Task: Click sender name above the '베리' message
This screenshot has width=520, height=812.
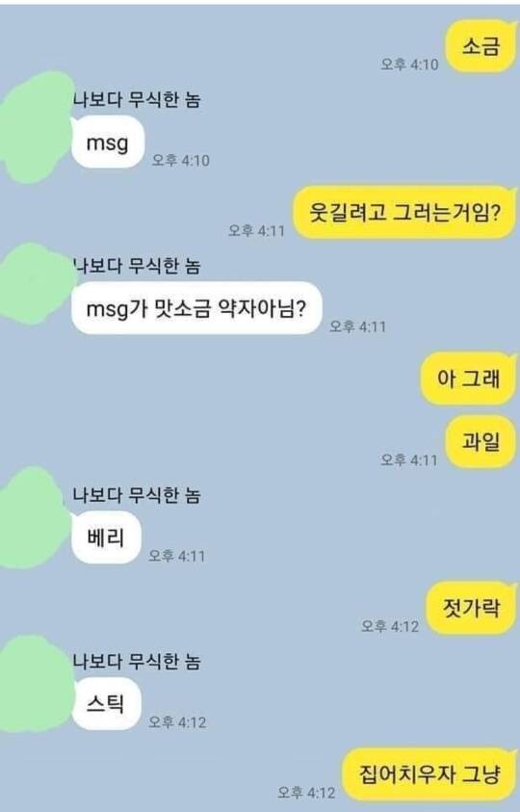Action: coord(137,496)
